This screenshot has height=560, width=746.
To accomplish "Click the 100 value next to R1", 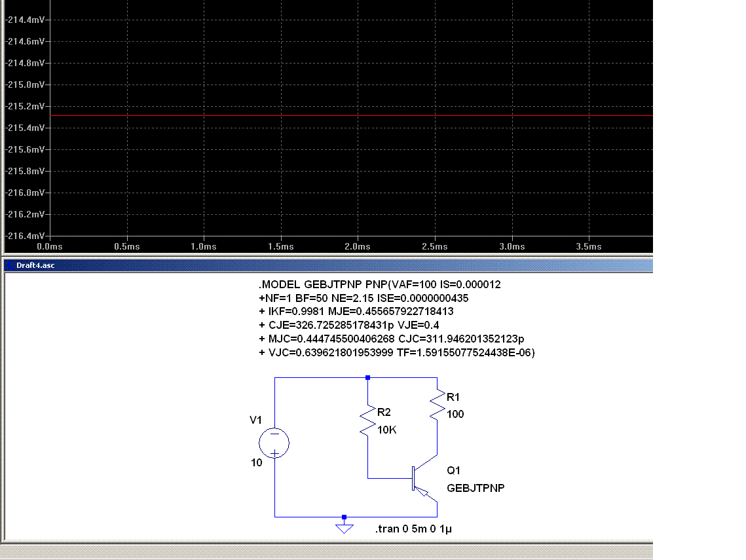I will (x=455, y=414).
